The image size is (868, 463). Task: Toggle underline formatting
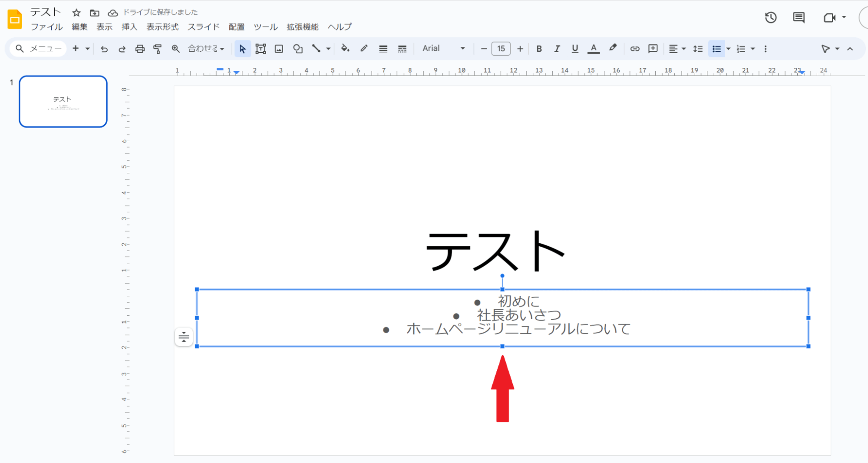575,49
